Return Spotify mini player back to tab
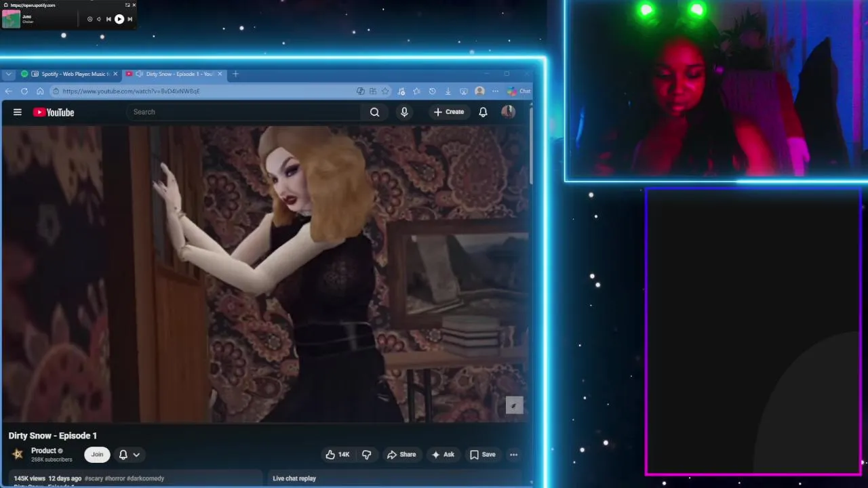Image resolution: width=868 pixels, height=488 pixels. (x=127, y=5)
